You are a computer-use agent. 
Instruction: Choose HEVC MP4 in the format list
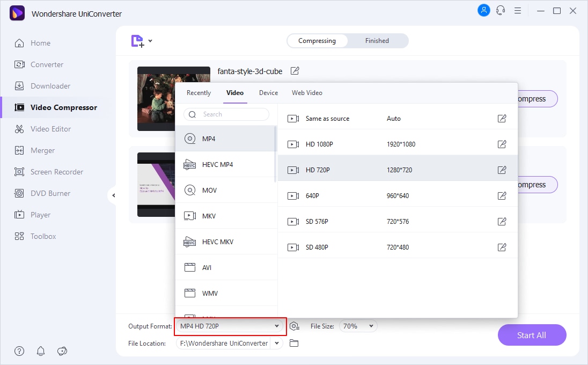pyautogui.click(x=225, y=164)
